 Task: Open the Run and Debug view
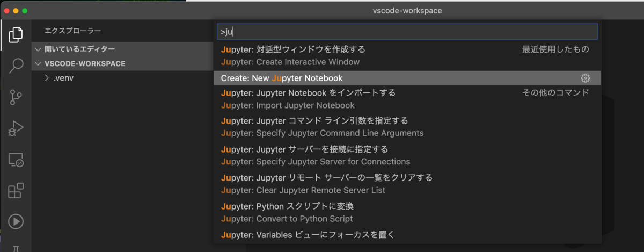tap(16, 128)
